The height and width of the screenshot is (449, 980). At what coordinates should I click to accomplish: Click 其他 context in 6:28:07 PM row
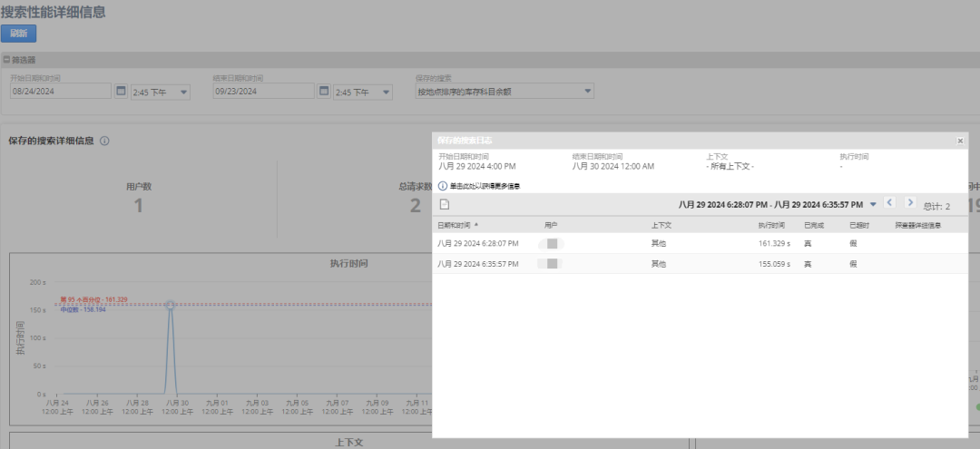click(x=658, y=243)
